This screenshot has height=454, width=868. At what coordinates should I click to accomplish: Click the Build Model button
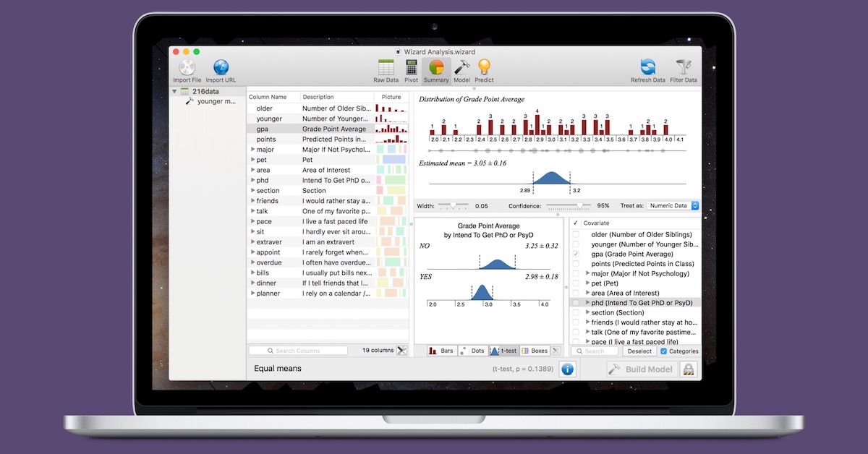coord(642,369)
